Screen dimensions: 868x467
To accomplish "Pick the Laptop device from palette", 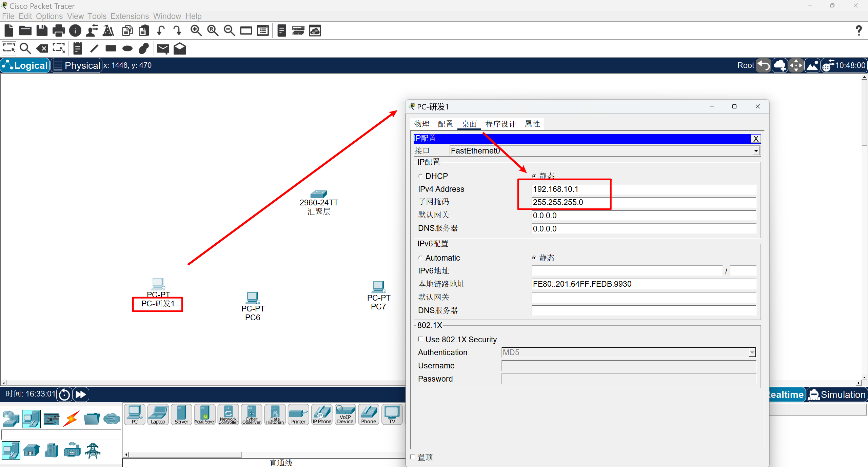I will pyautogui.click(x=158, y=414).
